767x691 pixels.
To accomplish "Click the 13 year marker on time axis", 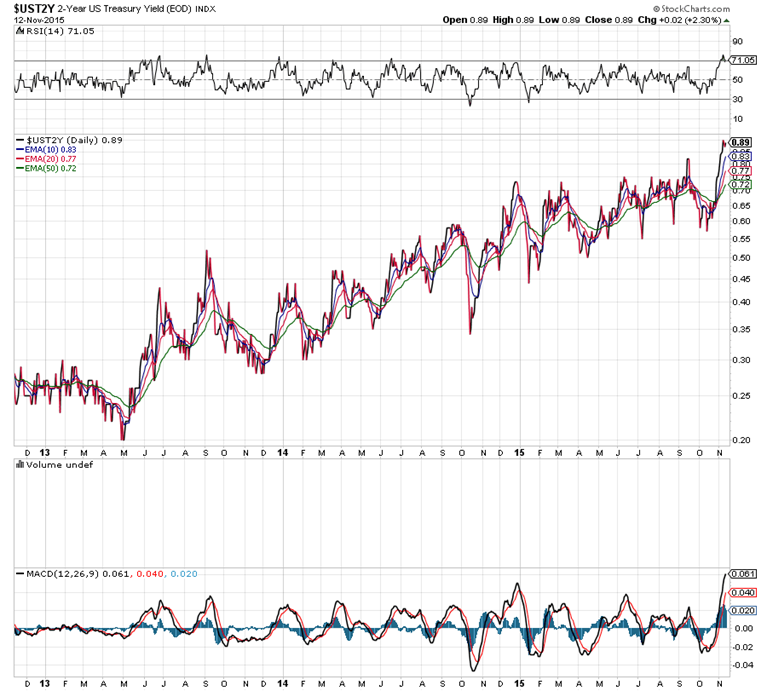I will click(x=47, y=453).
